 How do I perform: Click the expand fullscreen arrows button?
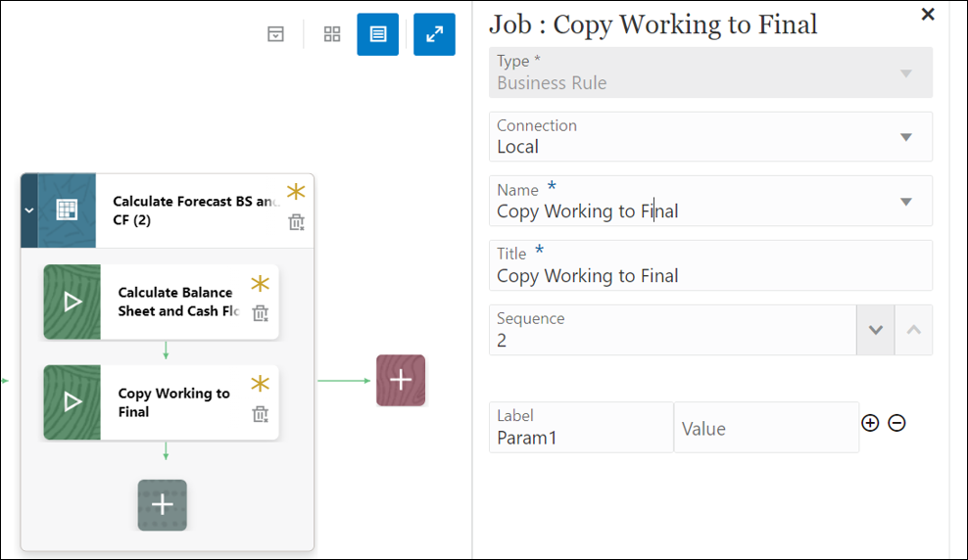pos(435,34)
